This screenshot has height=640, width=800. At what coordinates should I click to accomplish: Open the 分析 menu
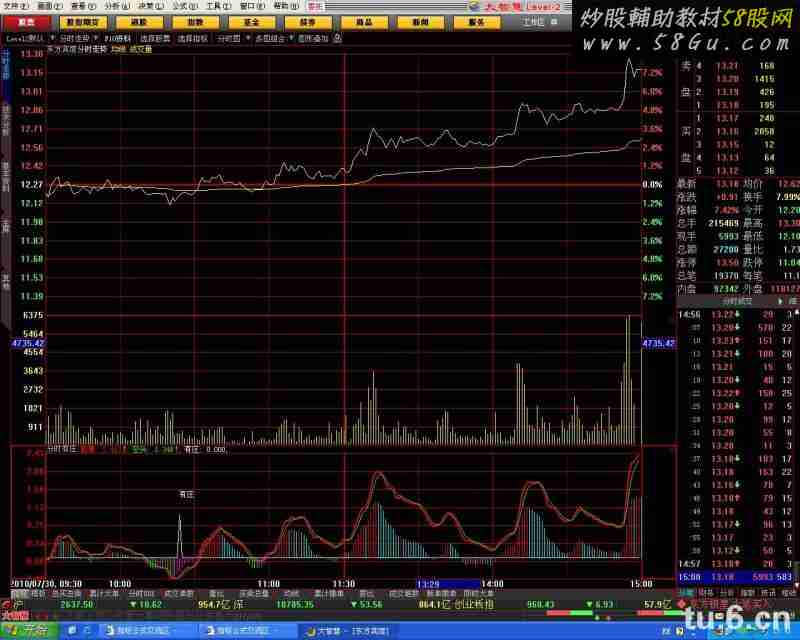coord(117,7)
